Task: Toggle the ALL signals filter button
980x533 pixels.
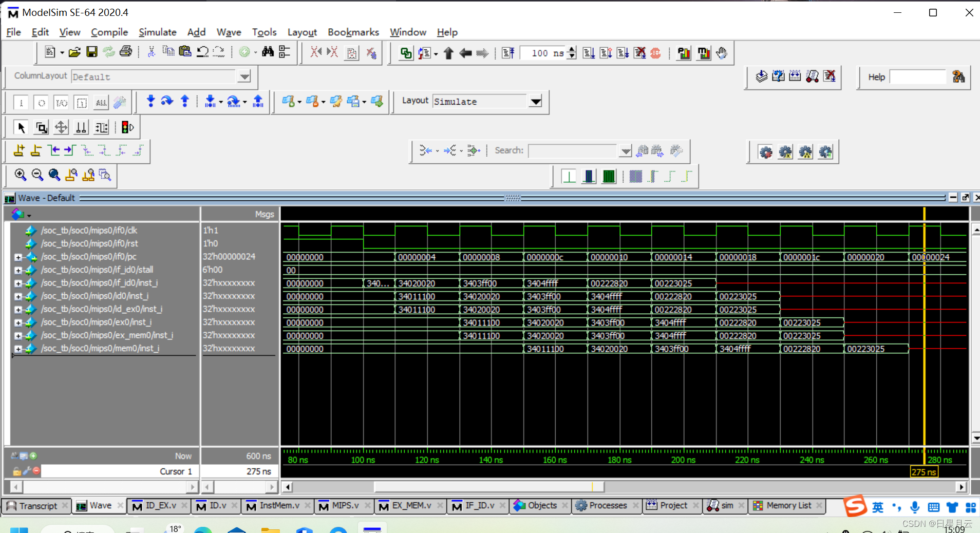Action: tap(101, 103)
